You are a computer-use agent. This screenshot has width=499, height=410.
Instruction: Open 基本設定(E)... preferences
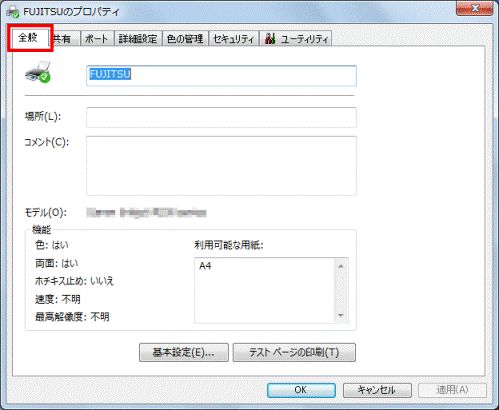[x=184, y=352]
